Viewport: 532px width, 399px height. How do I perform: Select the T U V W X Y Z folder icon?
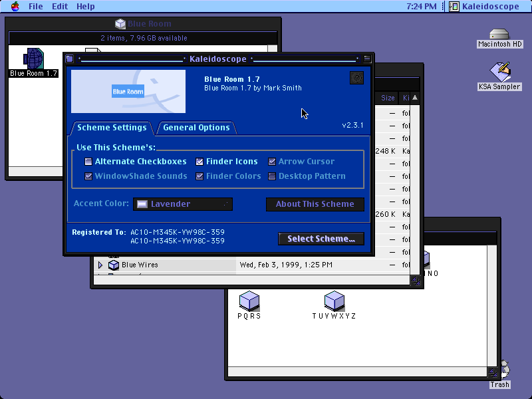334,301
